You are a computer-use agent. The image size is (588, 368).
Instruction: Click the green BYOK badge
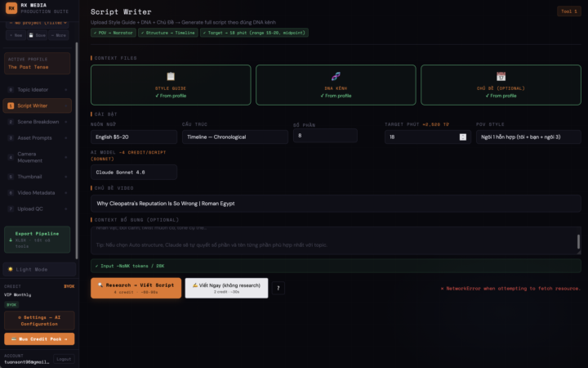pyautogui.click(x=11, y=304)
